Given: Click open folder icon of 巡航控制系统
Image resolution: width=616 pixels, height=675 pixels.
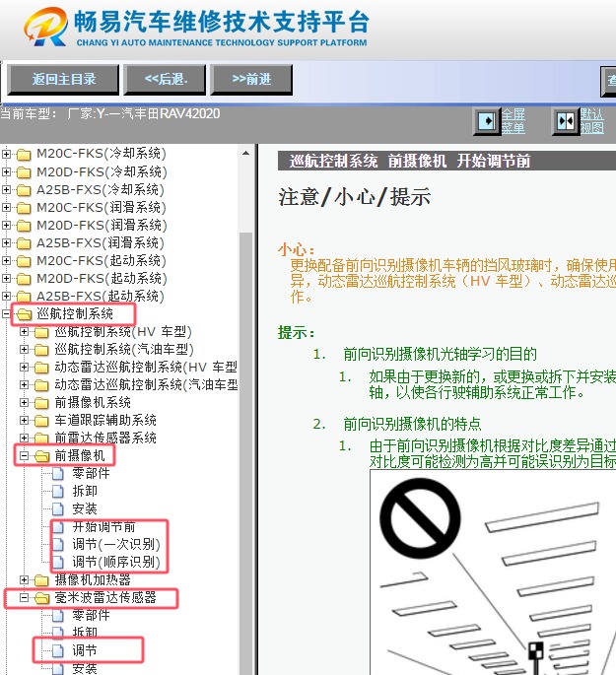Looking at the screenshot, I should 24,314.
